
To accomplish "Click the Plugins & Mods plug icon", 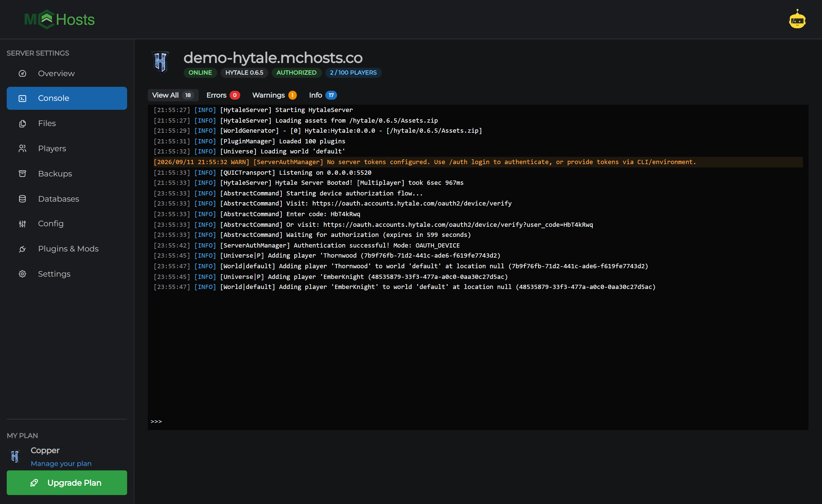I will point(22,249).
